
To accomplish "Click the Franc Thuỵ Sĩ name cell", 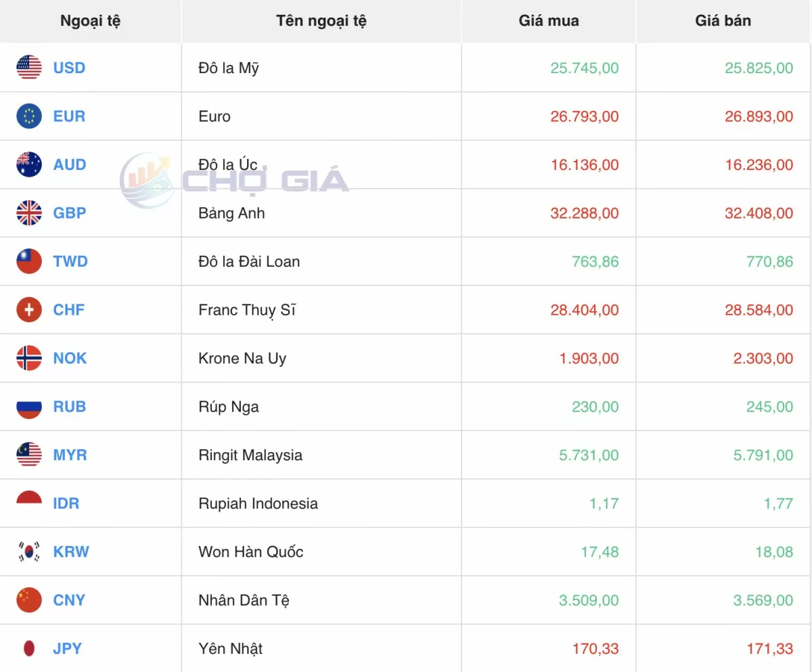I will 247,310.
